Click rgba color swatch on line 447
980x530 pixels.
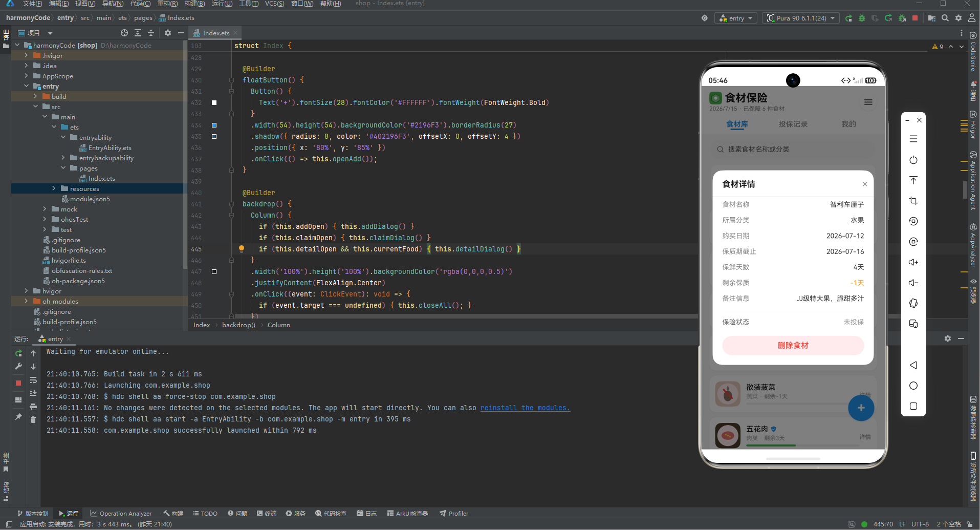coord(214,272)
